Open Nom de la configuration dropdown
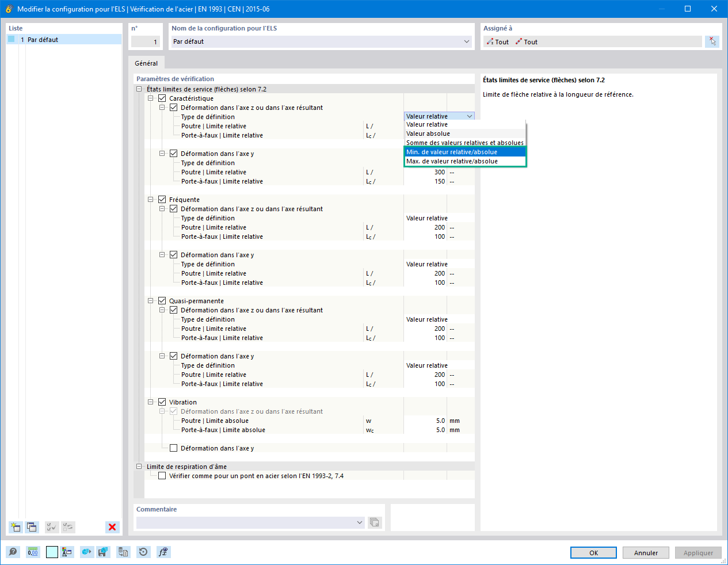 pyautogui.click(x=466, y=41)
